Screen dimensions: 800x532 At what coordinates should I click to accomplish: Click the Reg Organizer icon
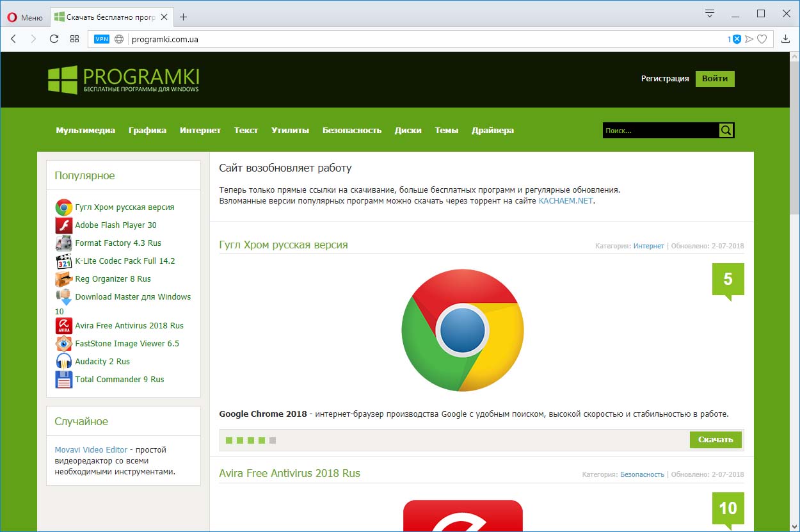coord(64,279)
